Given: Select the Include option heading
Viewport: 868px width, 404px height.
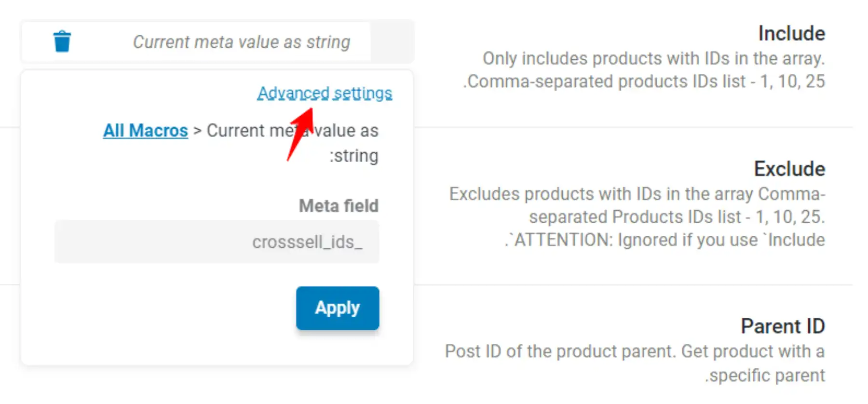Looking at the screenshot, I should [791, 33].
